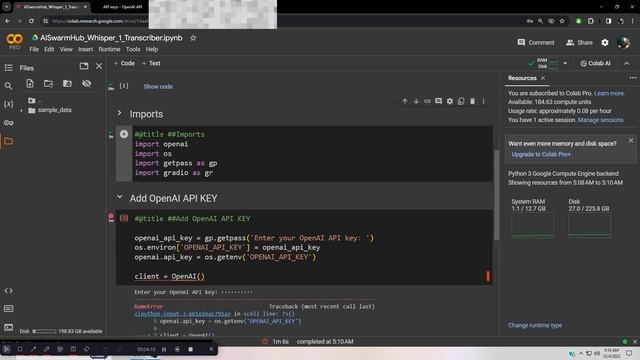The height and width of the screenshot is (360, 640).
Task: Open the Terminal icon in sidebar
Action: coord(8,327)
